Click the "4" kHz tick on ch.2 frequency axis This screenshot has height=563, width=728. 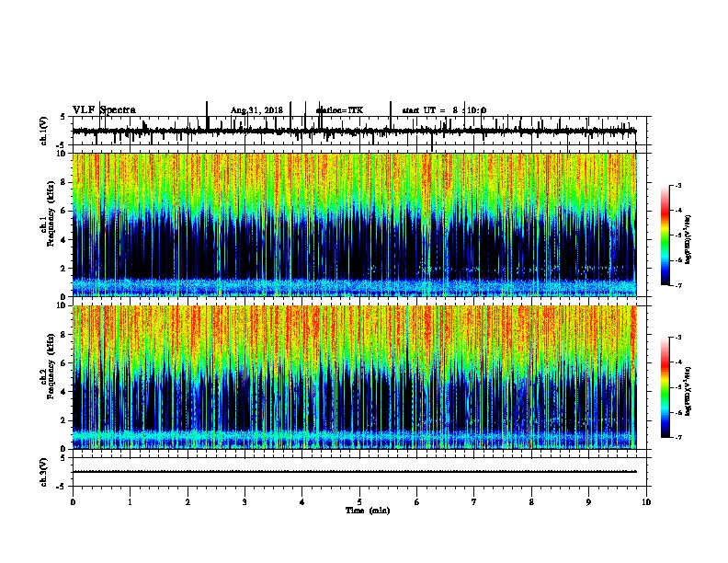tap(64, 392)
